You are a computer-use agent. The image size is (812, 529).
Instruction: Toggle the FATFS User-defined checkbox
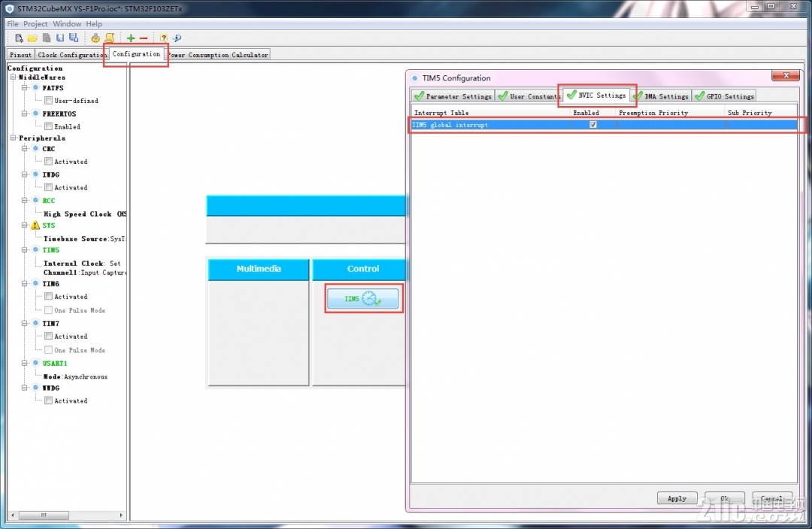point(48,101)
